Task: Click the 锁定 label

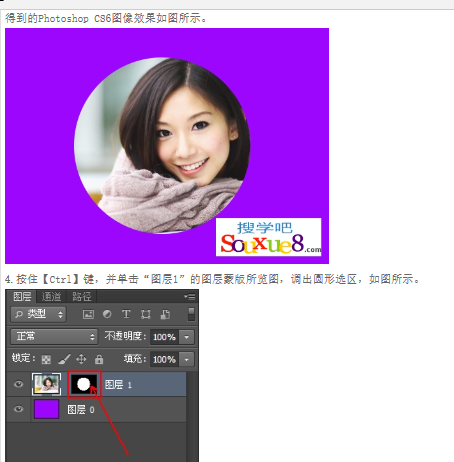Action: (23, 358)
